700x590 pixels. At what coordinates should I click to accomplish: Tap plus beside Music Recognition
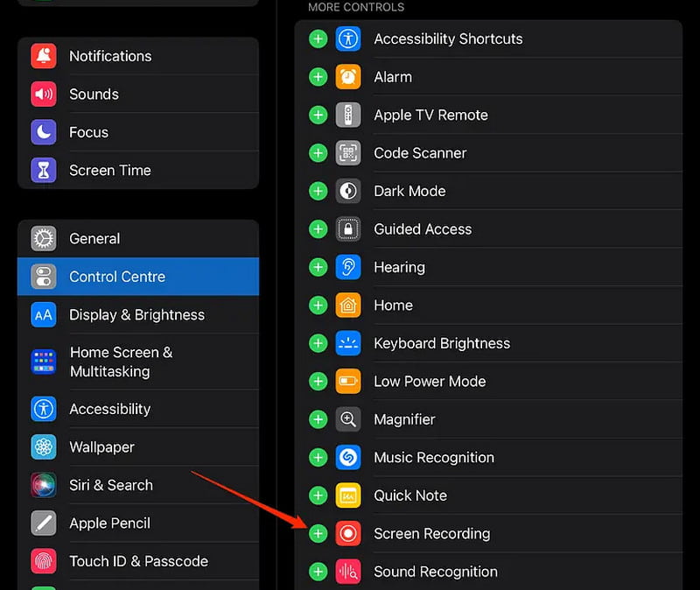318,457
